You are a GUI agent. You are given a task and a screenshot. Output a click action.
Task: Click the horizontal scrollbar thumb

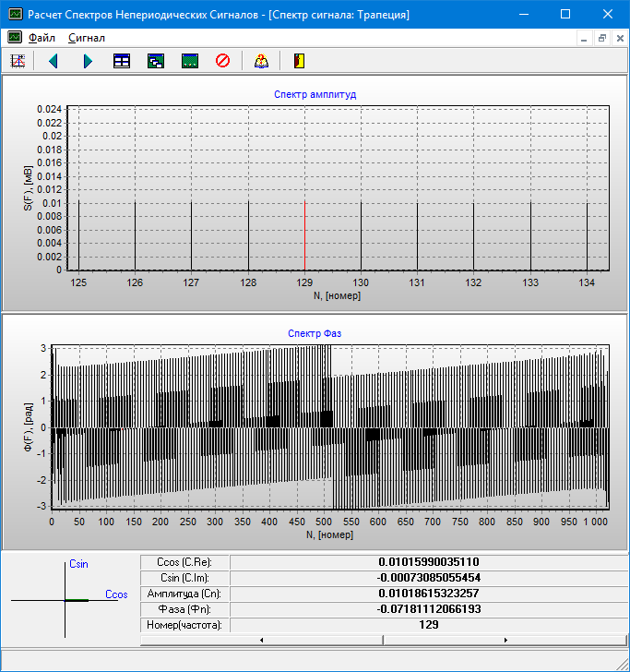382,639
